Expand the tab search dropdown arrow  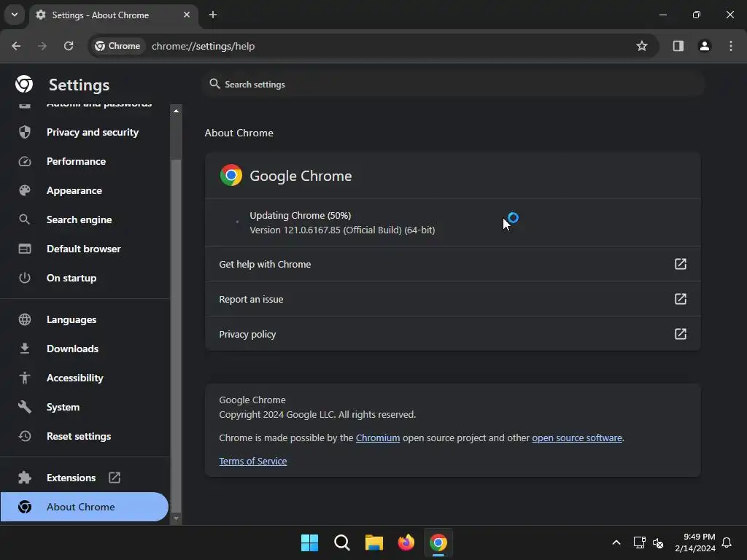pyautogui.click(x=15, y=15)
